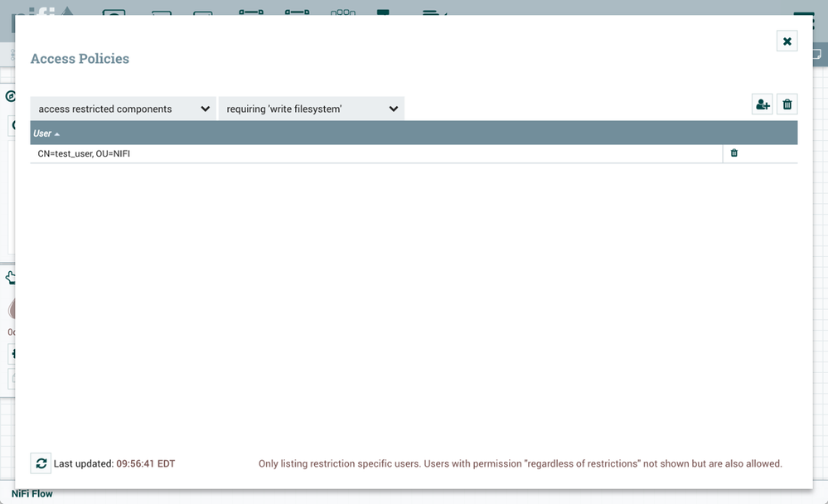828x504 pixels.
Task: Select the Funnel icon in the toolbar
Action: (x=342, y=12)
